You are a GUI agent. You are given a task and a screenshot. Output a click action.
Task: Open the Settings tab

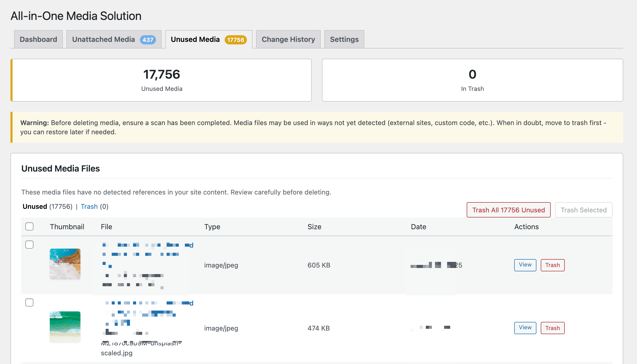coord(344,39)
